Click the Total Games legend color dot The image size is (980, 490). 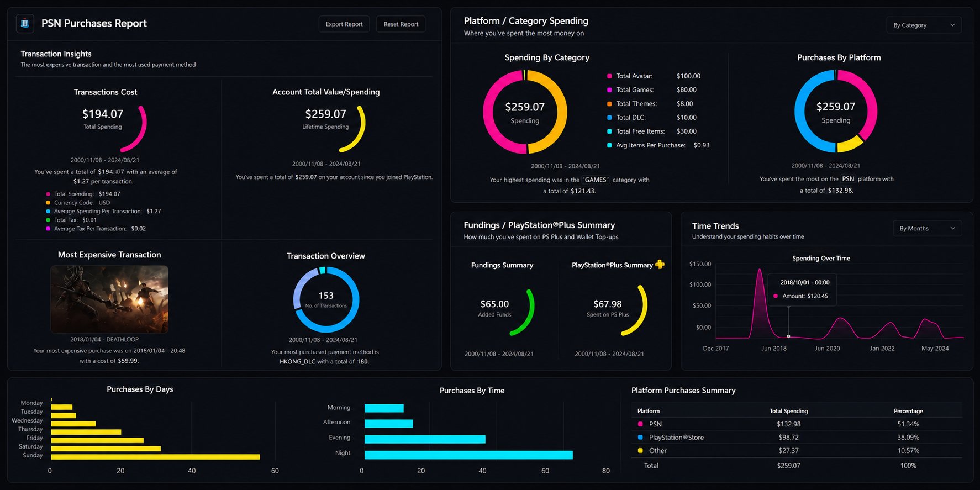pos(609,90)
